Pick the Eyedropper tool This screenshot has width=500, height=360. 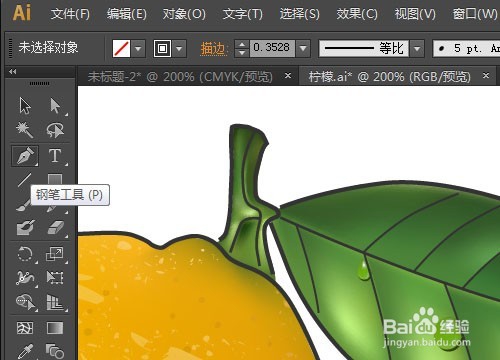click(25, 352)
